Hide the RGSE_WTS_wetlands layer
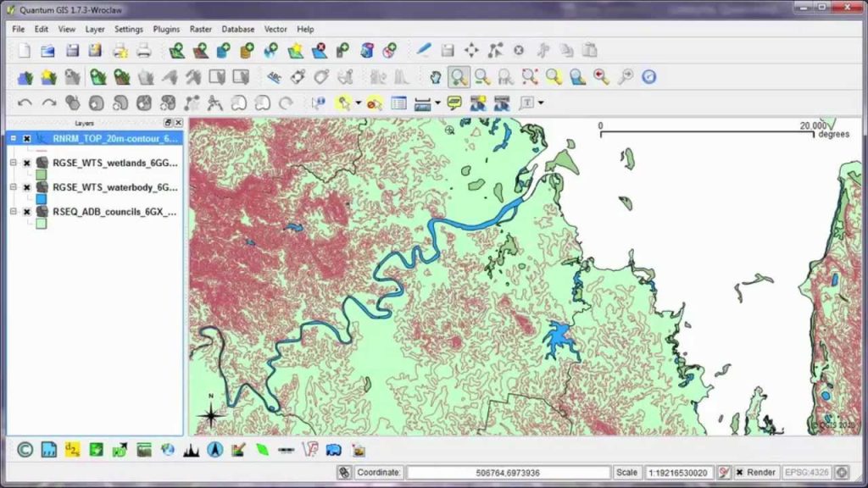The image size is (868, 488). click(27, 164)
